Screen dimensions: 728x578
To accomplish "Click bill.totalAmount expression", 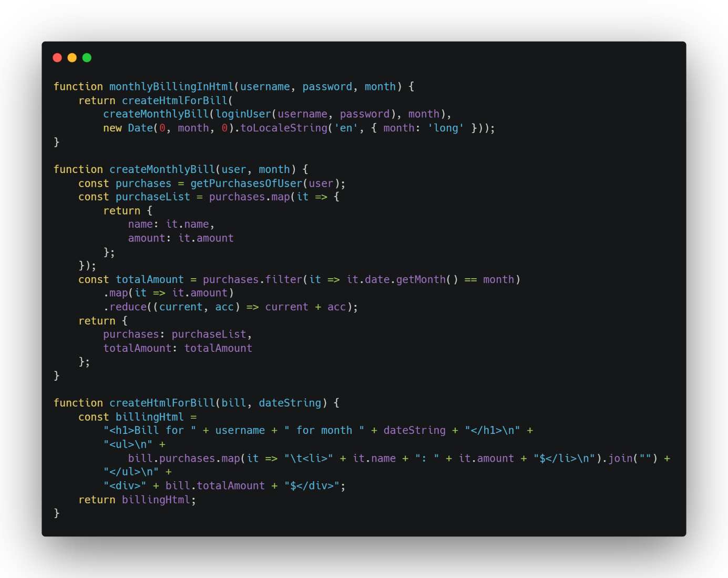I will [x=215, y=485].
